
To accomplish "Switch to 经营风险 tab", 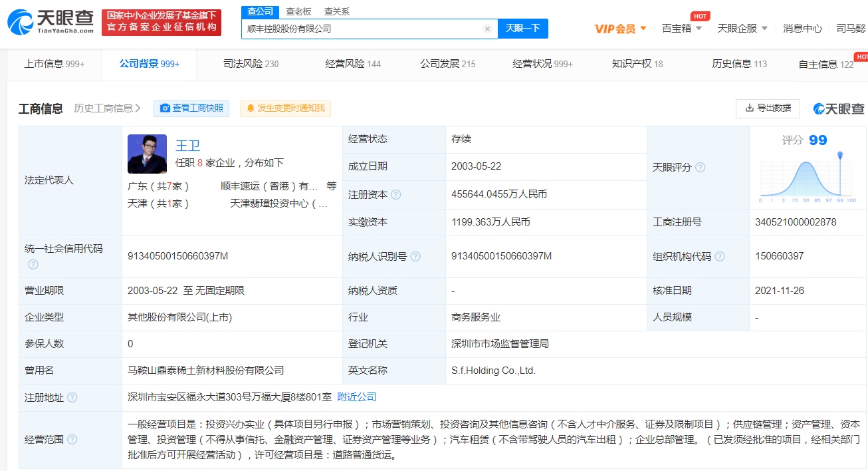I will click(353, 64).
